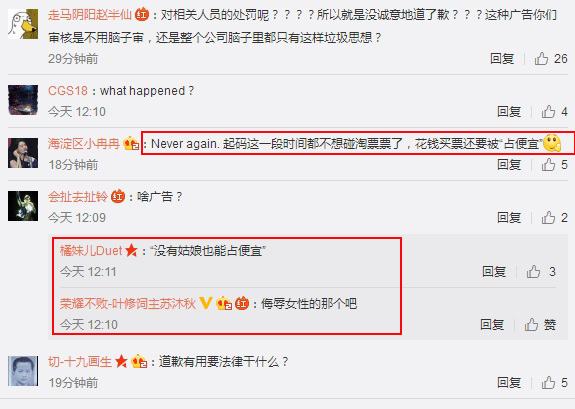575x409 pixels.
Task: Visit 荣耀不败-叶修饲主苏沐秋 profile
Action: click(x=128, y=303)
